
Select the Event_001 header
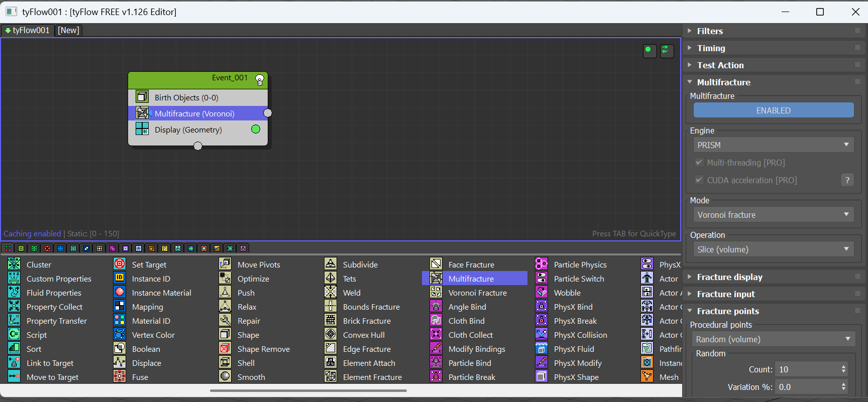coord(198,80)
